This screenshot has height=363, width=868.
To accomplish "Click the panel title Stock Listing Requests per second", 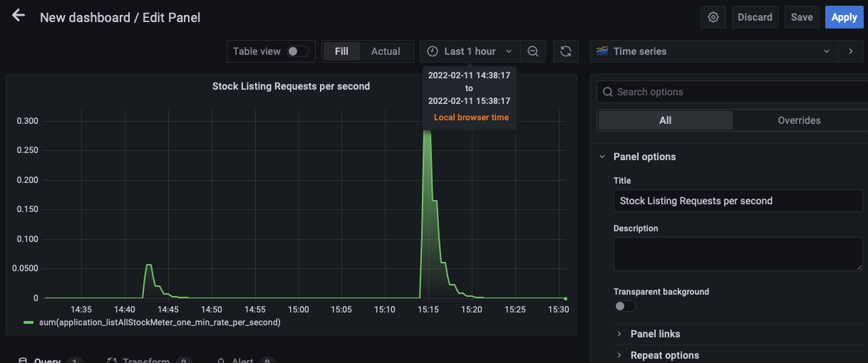I will [x=291, y=86].
